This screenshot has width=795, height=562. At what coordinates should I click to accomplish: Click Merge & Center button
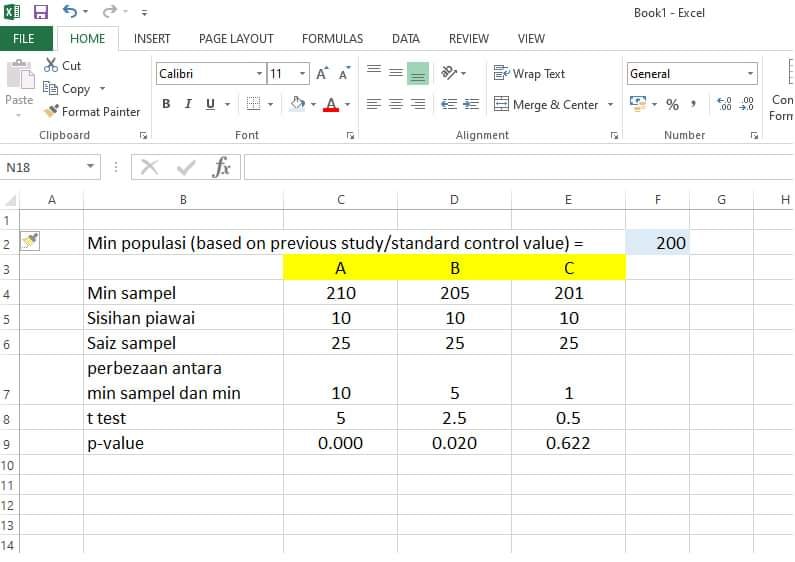(x=547, y=104)
